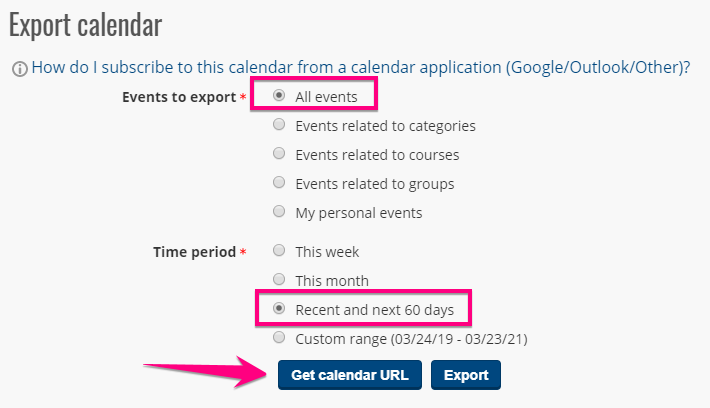This screenshot has width=710, height=408.
Task: Click the Events to export field label
Action: [x=178, y=98]
